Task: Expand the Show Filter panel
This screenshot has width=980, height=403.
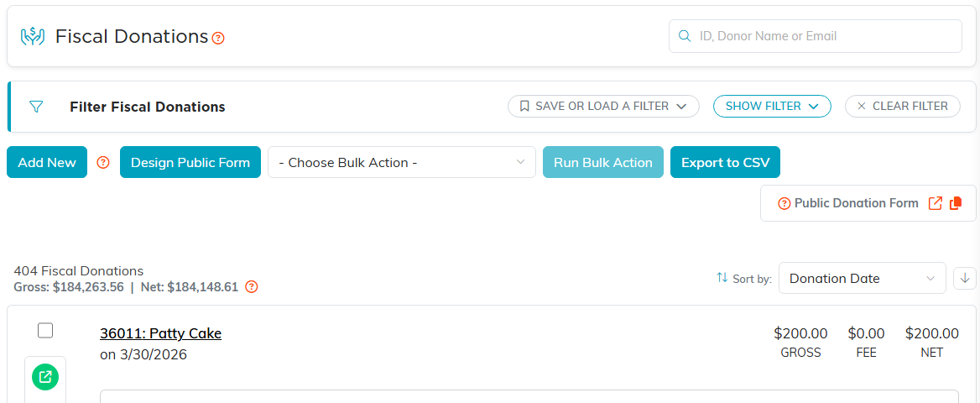Action: coord(772,107)
